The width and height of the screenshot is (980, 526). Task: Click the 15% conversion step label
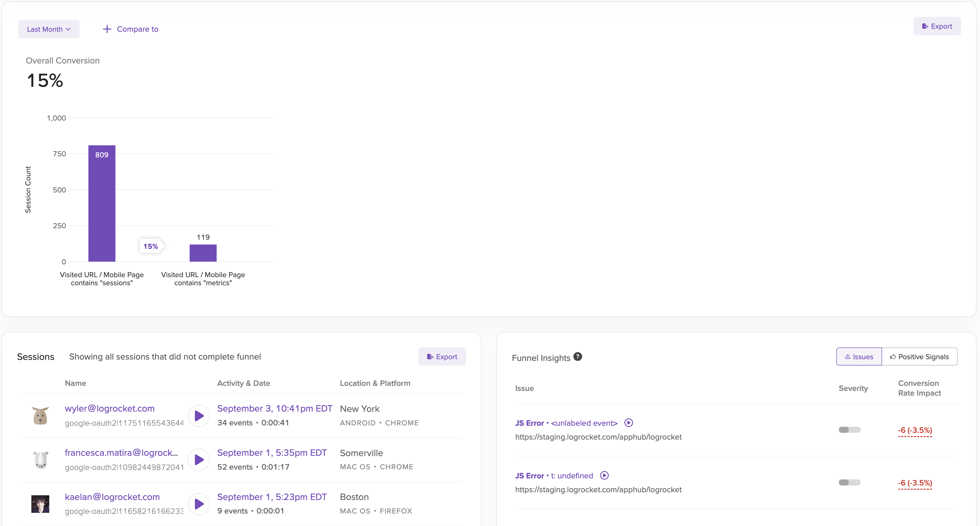coord(151,246)
